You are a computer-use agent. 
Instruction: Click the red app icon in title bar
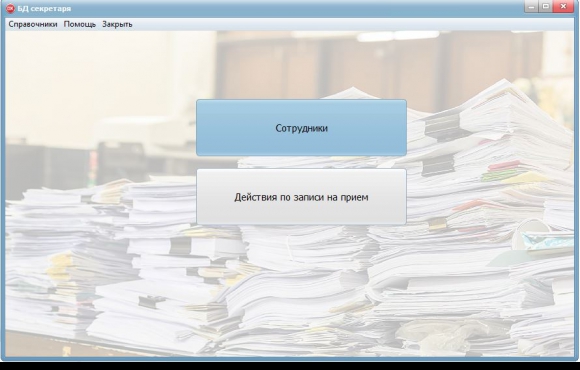[x=10, y=8]
